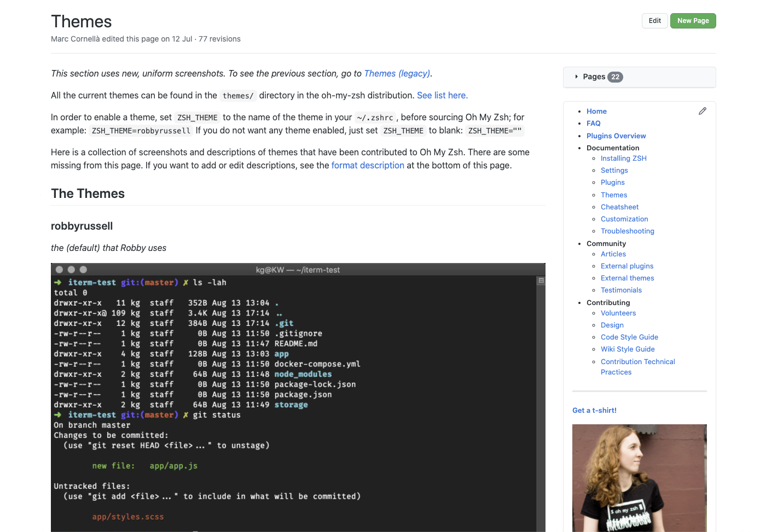The image size is (760, 532).
Task: Go to Home in the sidebar
Action: 596,111
